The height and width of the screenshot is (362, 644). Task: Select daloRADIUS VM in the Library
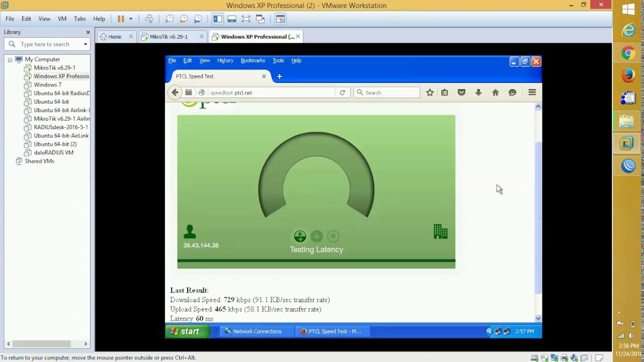coord(53,152)
